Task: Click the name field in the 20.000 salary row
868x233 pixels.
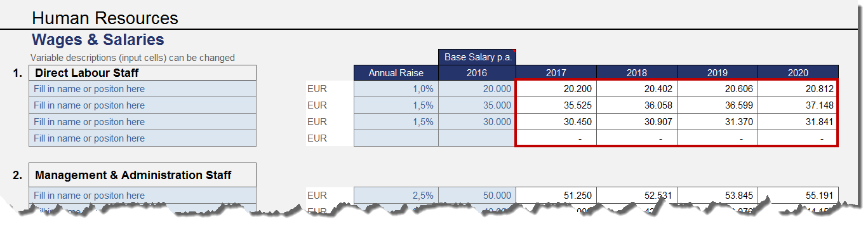Action: [142, 89]
